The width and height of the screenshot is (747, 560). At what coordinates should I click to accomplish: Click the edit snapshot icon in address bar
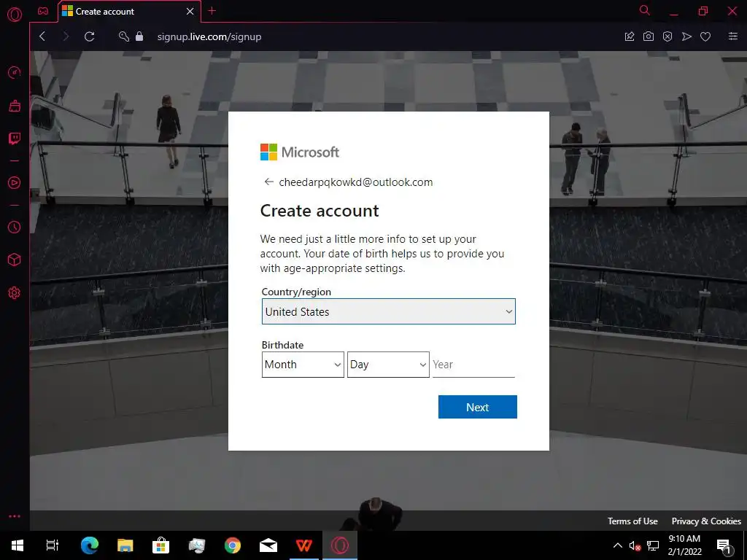630,36
